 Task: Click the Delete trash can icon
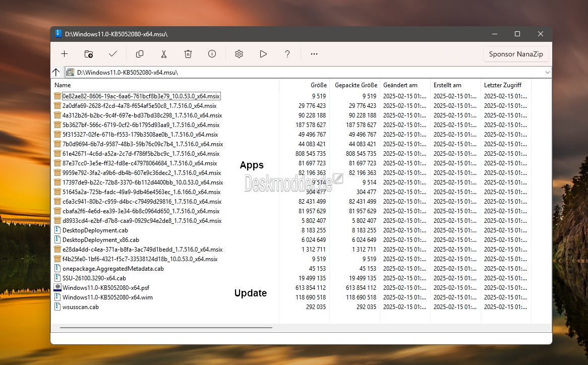[188, 54]
